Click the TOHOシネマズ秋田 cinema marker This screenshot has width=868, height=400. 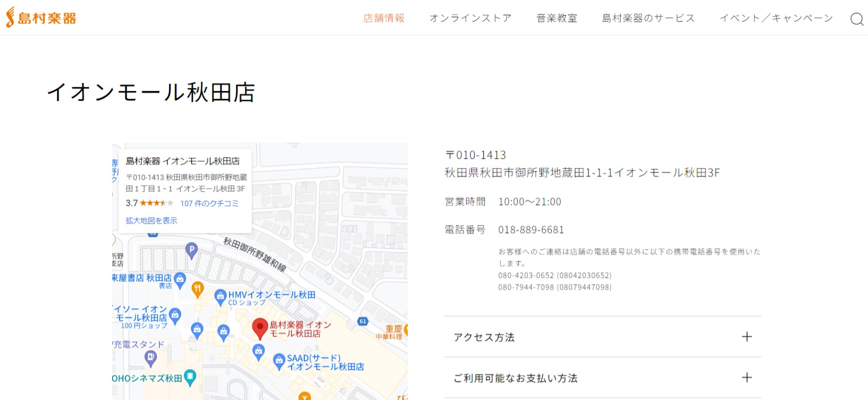point(190,378)
